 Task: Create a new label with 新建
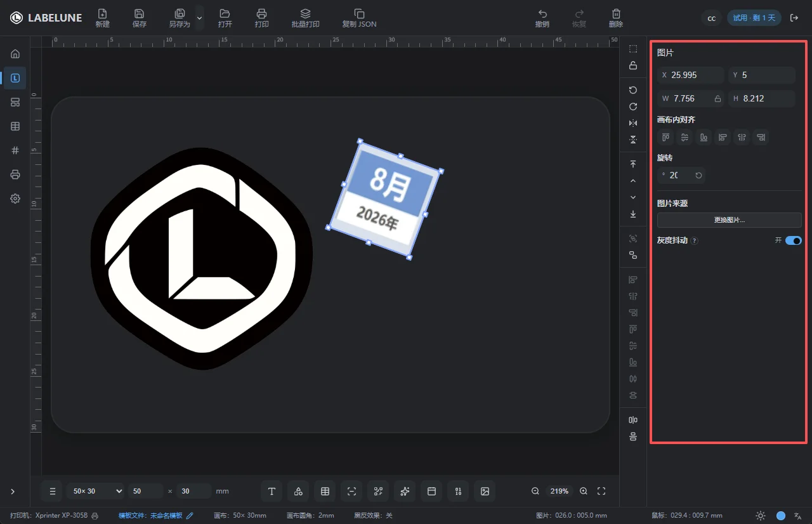(x=102, y=18)
